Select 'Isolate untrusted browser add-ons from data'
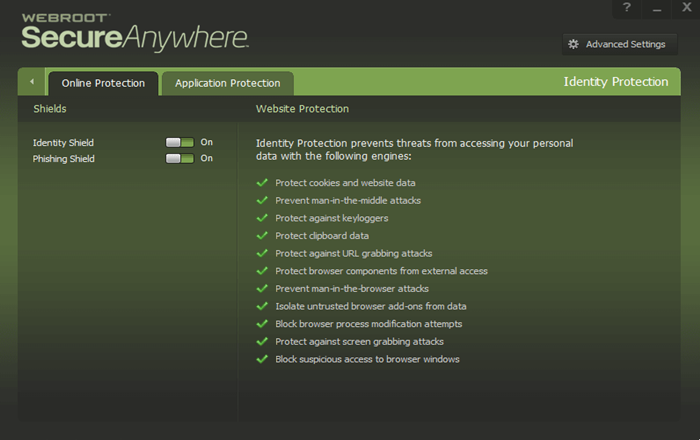 click(x=371, y=306)
